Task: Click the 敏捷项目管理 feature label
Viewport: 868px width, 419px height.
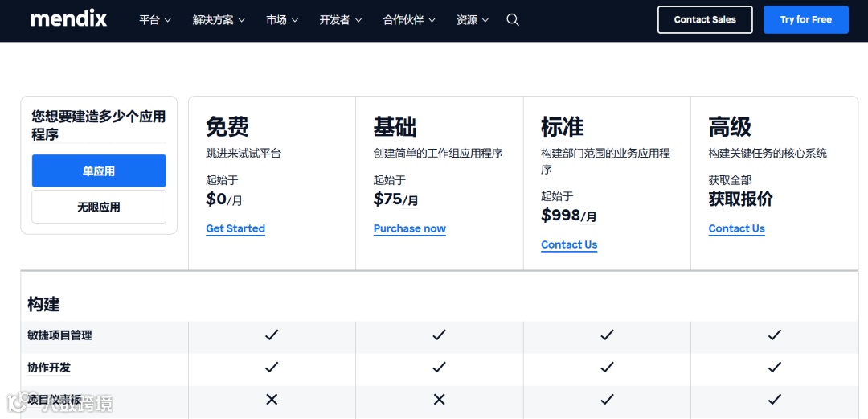Action: coord(59,335)
